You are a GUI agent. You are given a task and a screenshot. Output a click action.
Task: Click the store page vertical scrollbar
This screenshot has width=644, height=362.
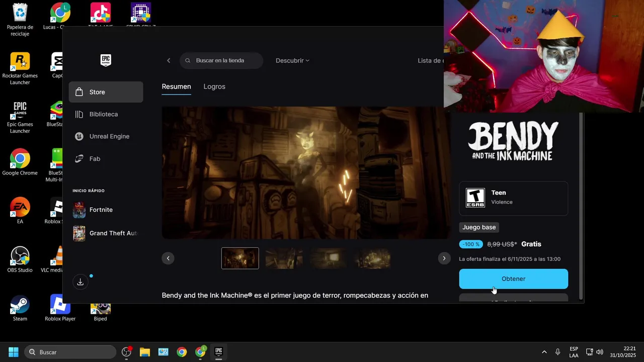click(x=581, y=205)
